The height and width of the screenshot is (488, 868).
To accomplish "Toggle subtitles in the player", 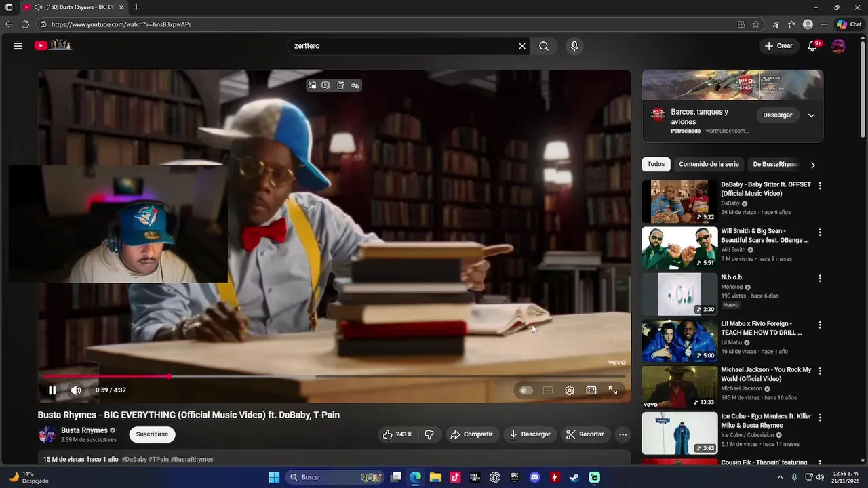I will tap(548, 390).
